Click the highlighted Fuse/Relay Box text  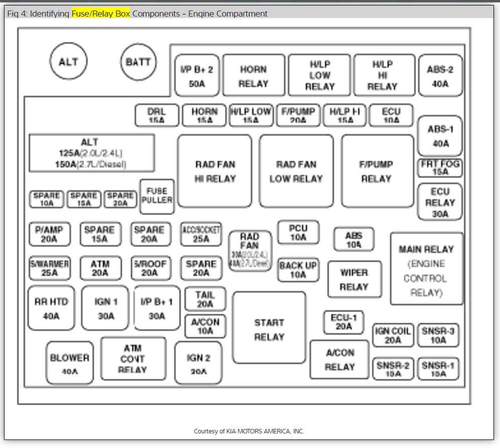(x=101, y=14)
